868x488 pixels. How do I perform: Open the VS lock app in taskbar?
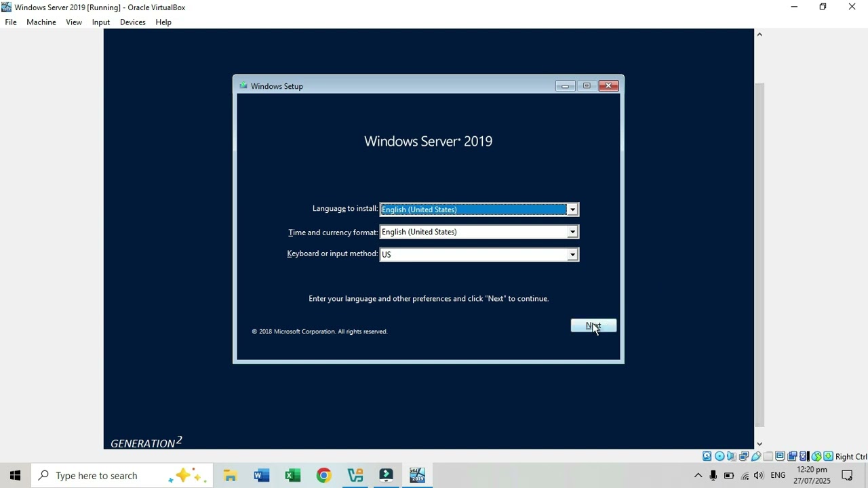[x=355, y=476]
